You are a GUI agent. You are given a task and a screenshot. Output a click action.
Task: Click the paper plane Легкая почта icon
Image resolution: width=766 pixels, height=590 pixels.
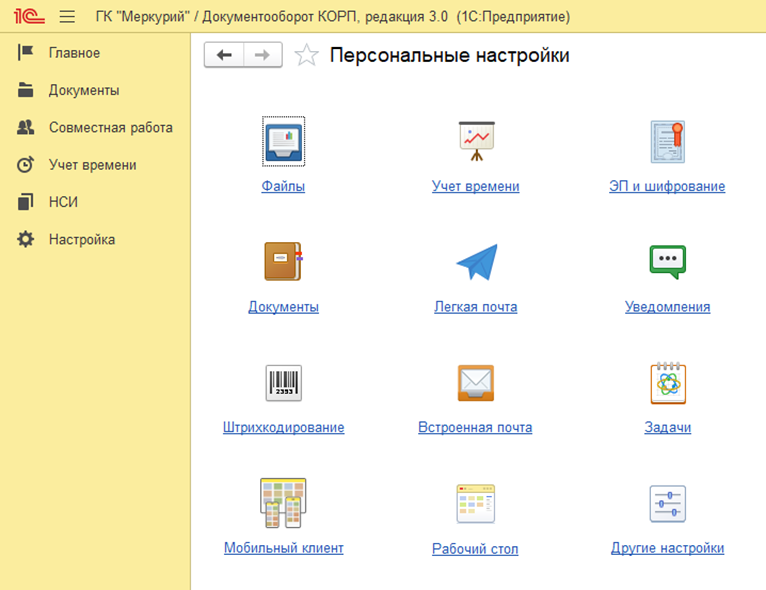tap(477, 262)
